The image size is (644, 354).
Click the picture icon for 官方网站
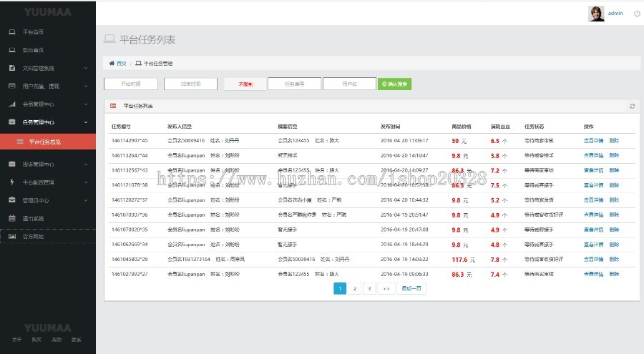pos(12,236)
